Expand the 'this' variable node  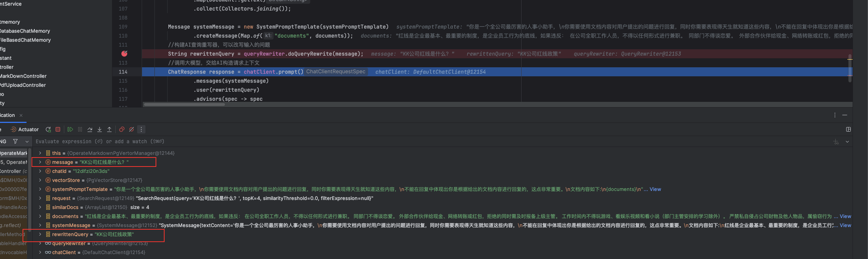coord(40,153)
